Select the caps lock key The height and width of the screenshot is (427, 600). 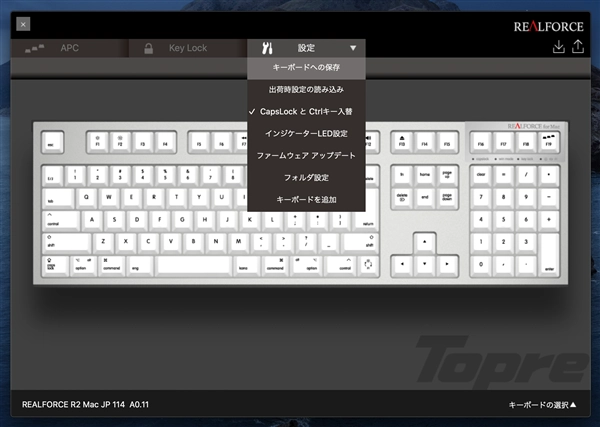coord(55,265)
